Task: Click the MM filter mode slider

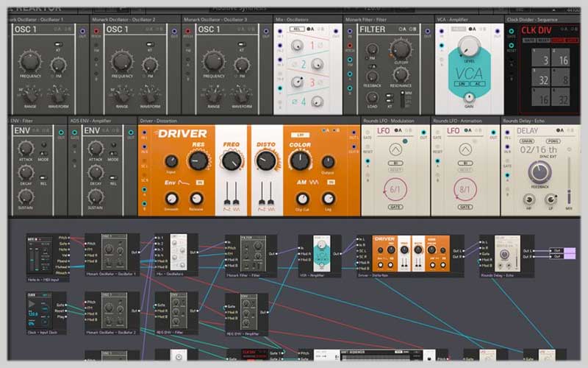Action: [402, 99]
